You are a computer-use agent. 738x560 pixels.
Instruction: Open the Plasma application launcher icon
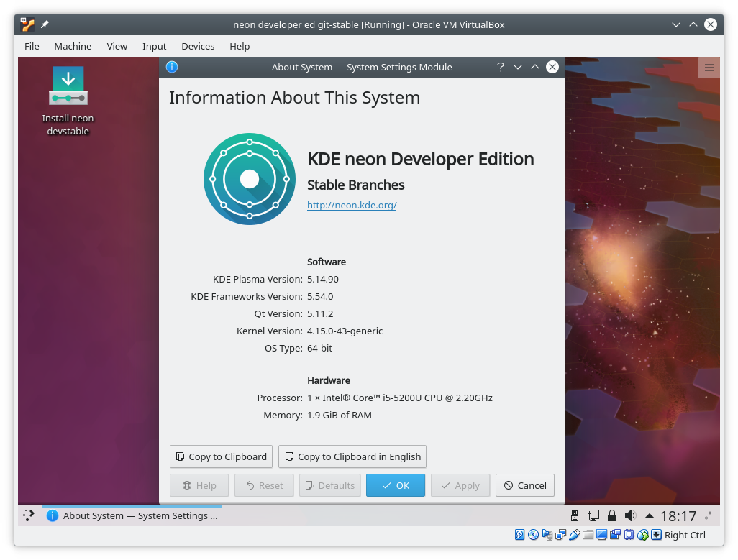tap(29, 515)
